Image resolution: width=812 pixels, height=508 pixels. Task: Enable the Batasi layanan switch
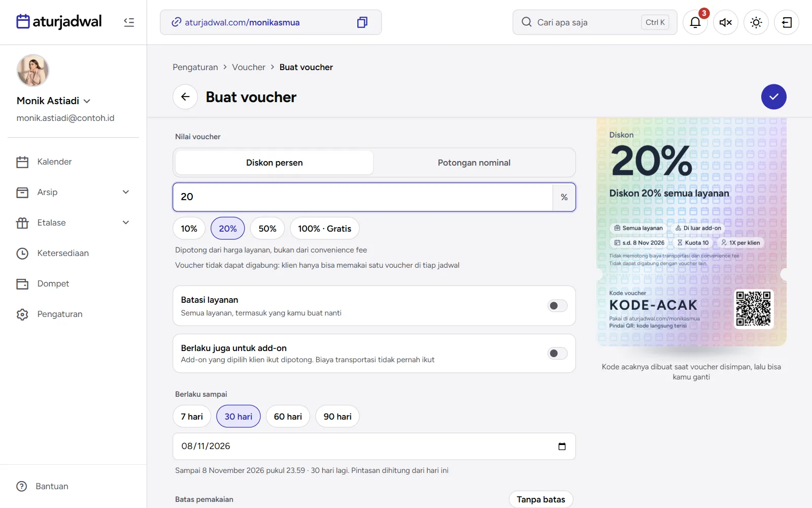[x=557, y=306]
